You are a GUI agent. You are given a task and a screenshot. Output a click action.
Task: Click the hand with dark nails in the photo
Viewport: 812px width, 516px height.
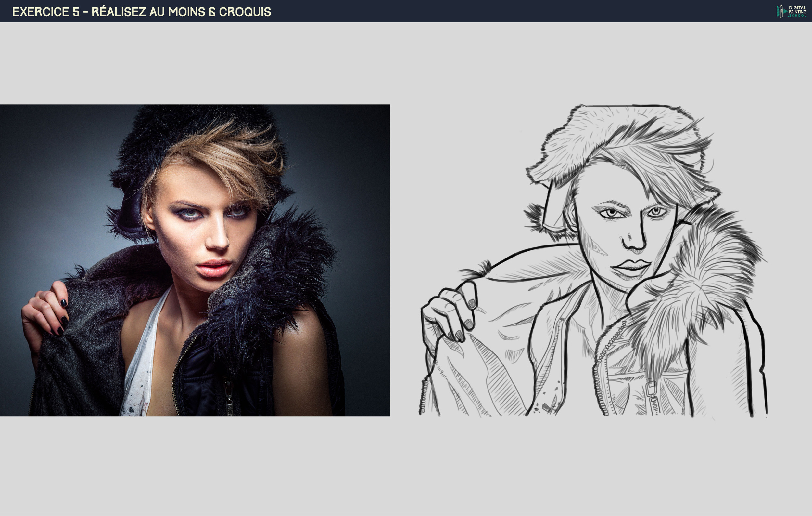click(x=47, y=311)
